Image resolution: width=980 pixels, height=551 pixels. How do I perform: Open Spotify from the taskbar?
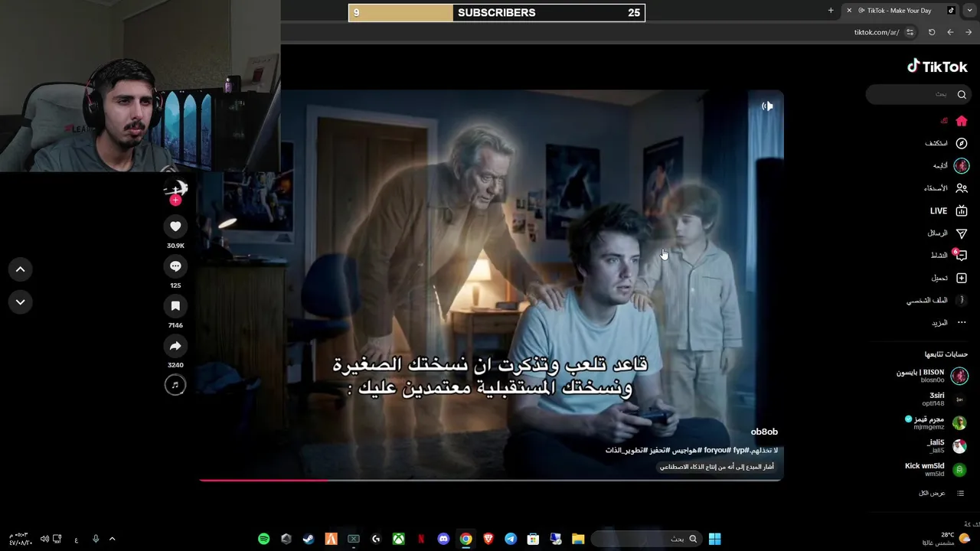(263, 539)
